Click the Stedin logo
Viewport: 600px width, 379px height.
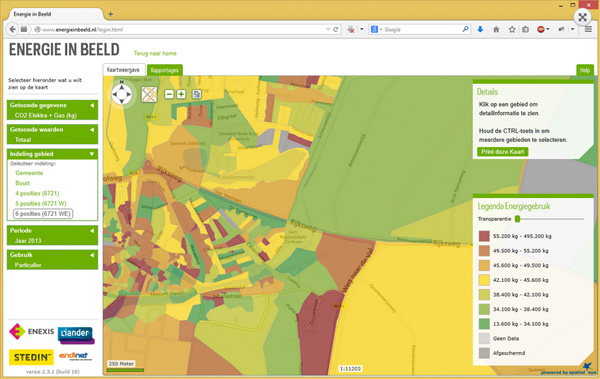pyautogui.click(x=31, y=357)
